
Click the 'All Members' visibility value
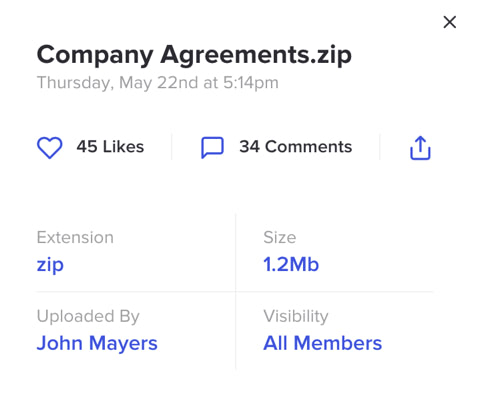323,343
